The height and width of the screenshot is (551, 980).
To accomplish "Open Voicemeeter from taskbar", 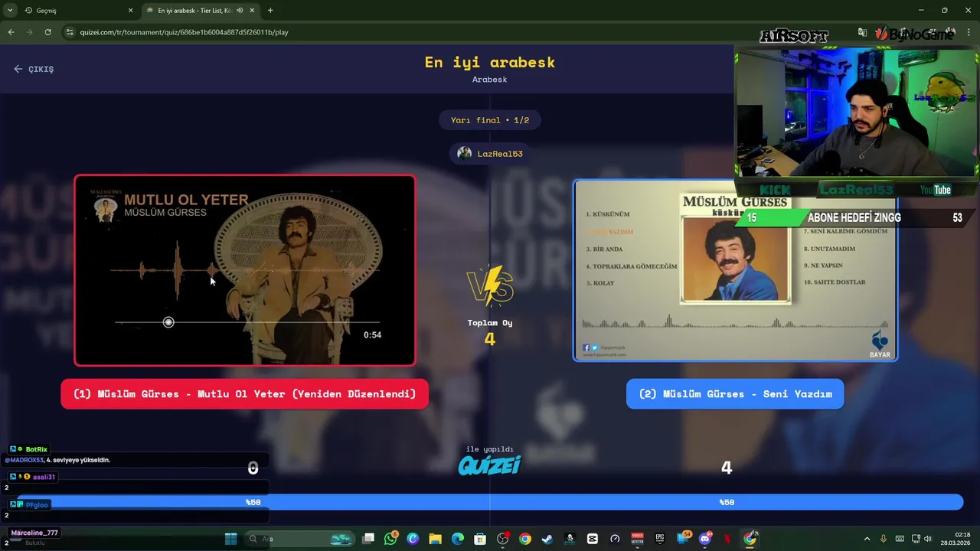I will 637,539.
